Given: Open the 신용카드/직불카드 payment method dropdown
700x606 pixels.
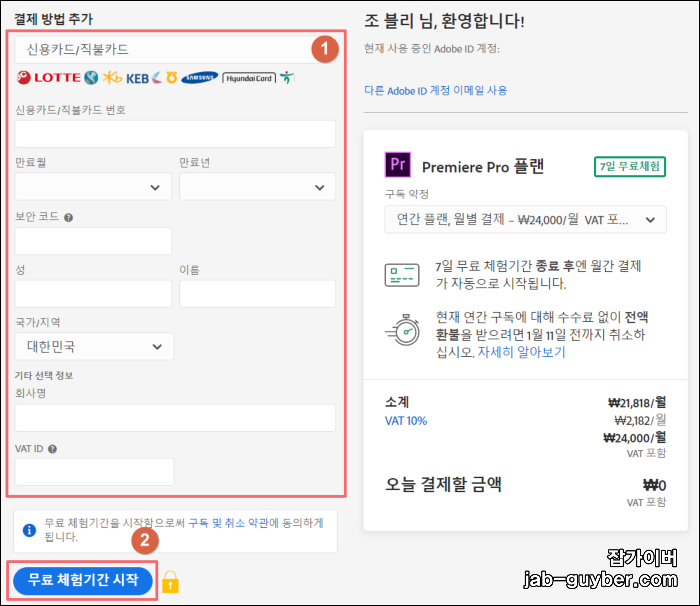Looking at the screenshot, I should coord(175,50).
